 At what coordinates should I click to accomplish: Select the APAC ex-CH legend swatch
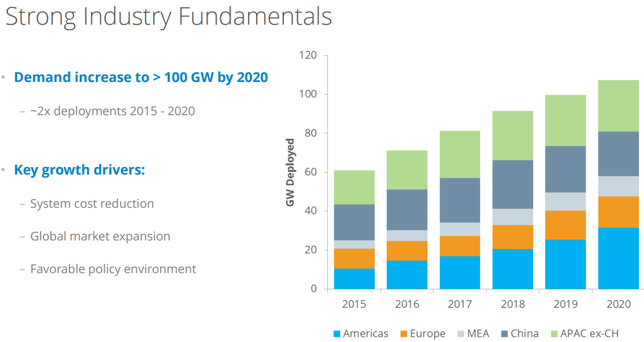554,334
